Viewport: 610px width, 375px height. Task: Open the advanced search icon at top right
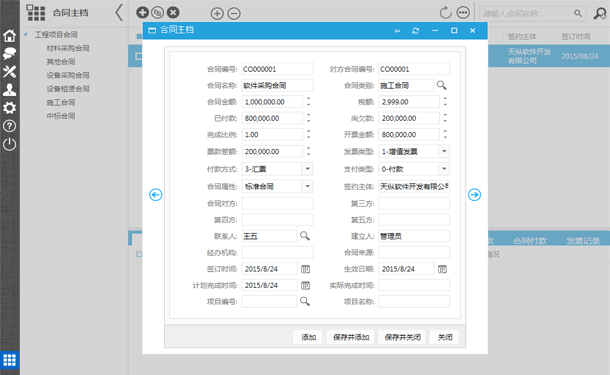[600, 13]
